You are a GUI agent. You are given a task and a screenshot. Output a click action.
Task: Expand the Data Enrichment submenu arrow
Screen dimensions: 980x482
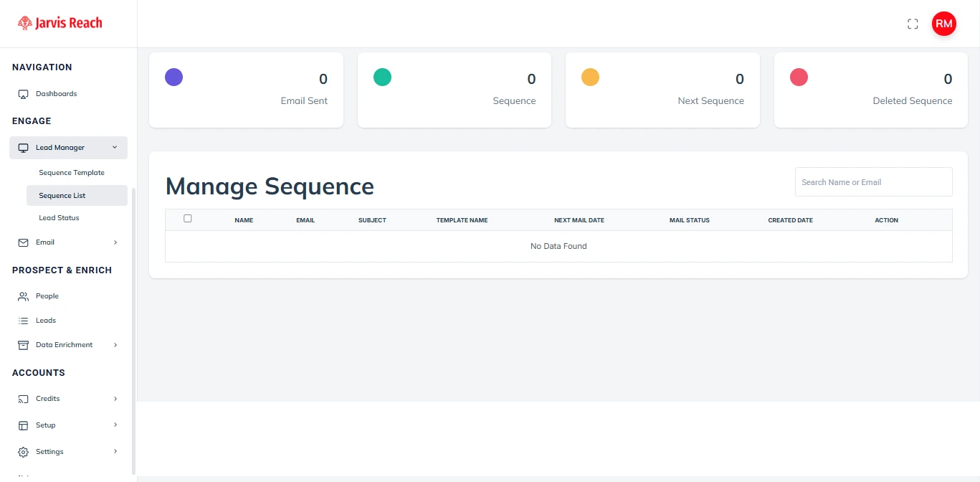click(115, 345)
